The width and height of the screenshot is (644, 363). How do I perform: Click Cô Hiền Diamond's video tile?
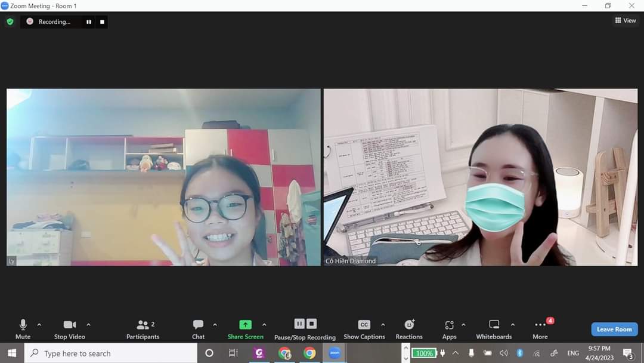(x=481, y=177)
